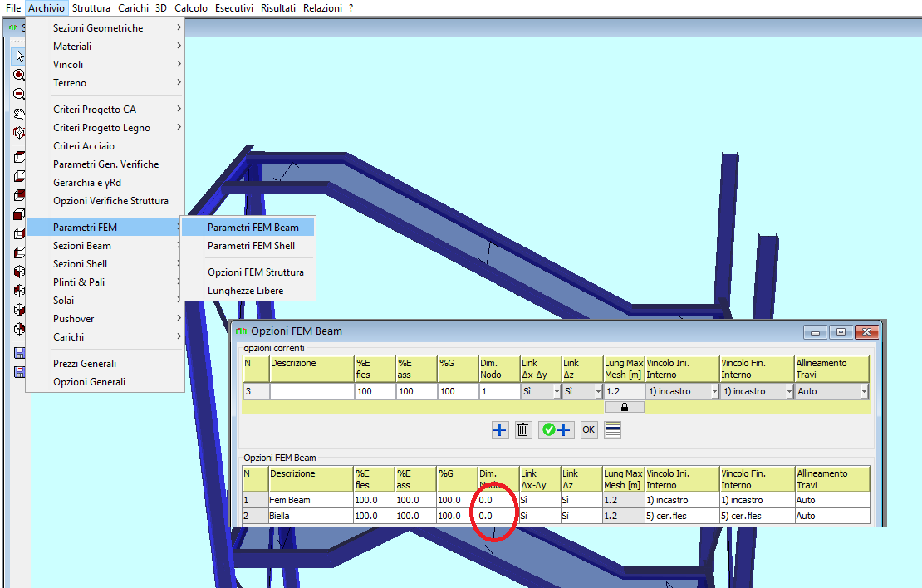The width and height of the screenshot is (922, 588).
Task: Expand Criteri Progetto CA submenu
Action: (x=105, y=110)
